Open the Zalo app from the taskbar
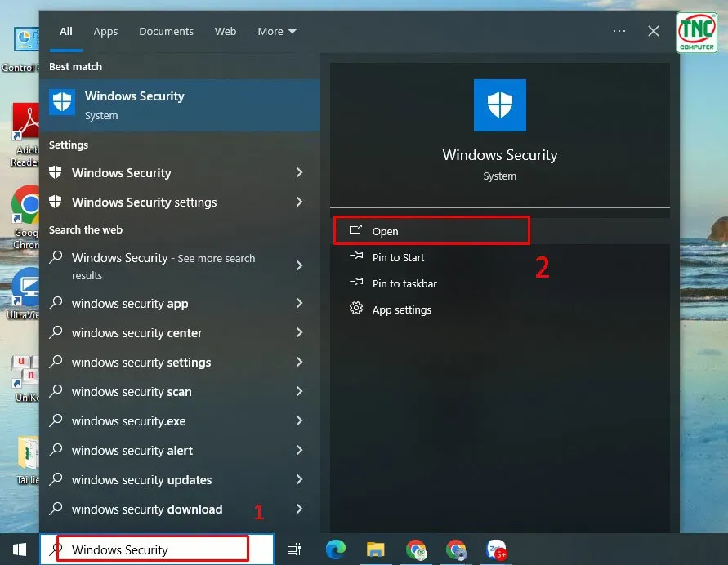Screen dimensions: 728x565 [497, 550]
